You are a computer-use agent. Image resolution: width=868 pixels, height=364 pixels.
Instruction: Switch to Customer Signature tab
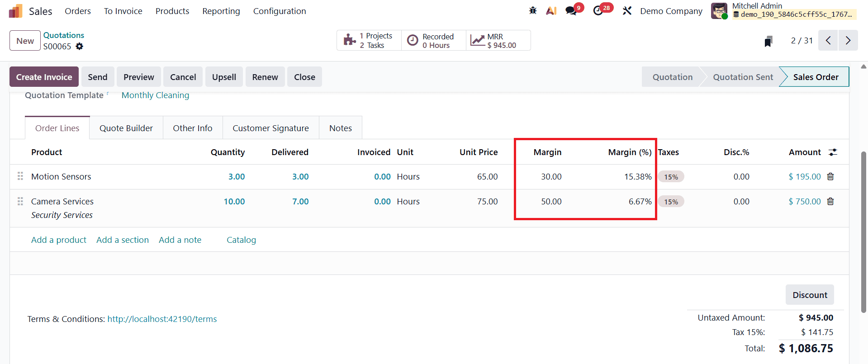(x=270, y=128)
